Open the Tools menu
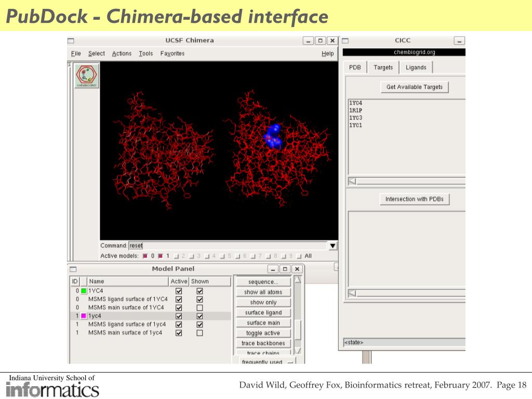532x399 pixels. click(x=146, y=54)
